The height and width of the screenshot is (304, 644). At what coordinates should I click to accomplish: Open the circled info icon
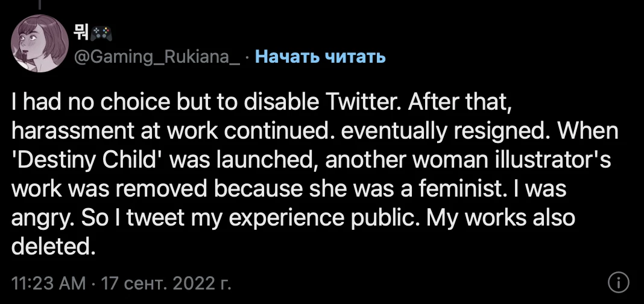coord(618,283)
